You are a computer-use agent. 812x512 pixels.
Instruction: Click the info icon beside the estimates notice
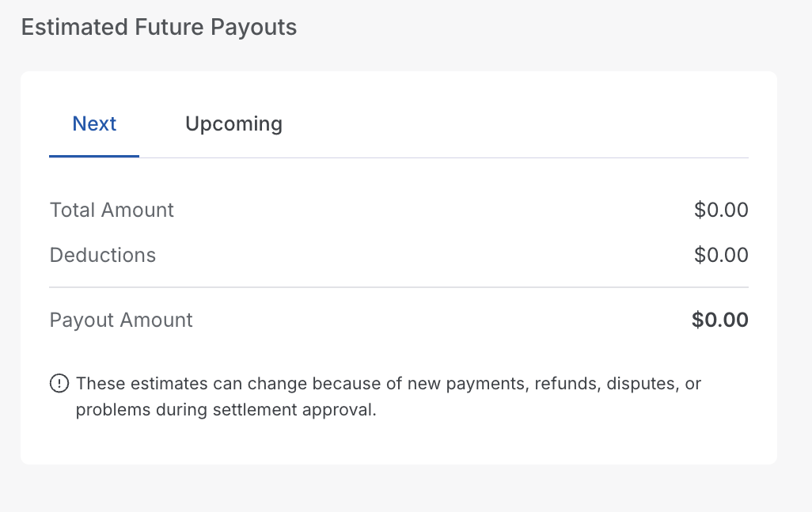coord(59,384)
